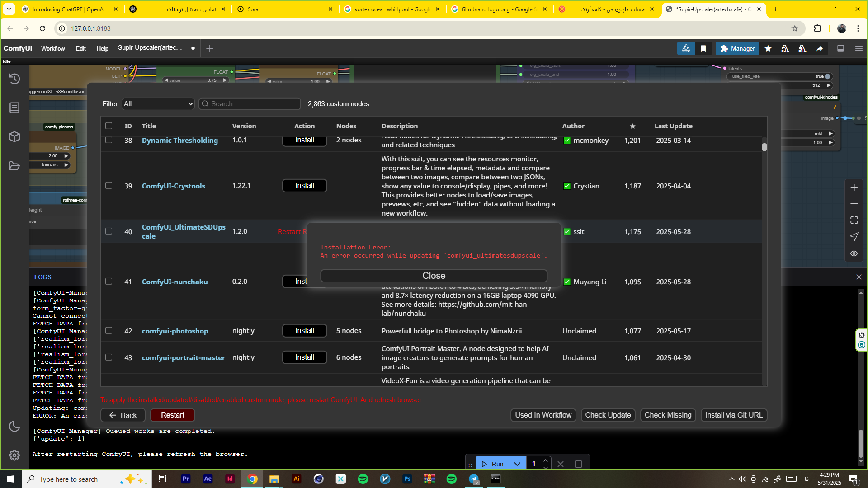Image resolution: width=868 pixels, height=488 pixels.
Task: Open the queue history sidebar icon
Action: click(x=14, y=79)
